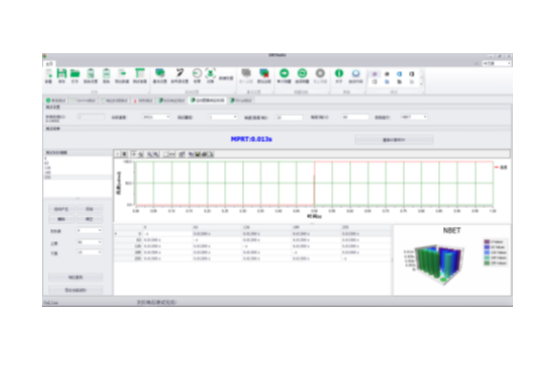
Task: Click the 255 column header in results table
Action: pos(366,228)
